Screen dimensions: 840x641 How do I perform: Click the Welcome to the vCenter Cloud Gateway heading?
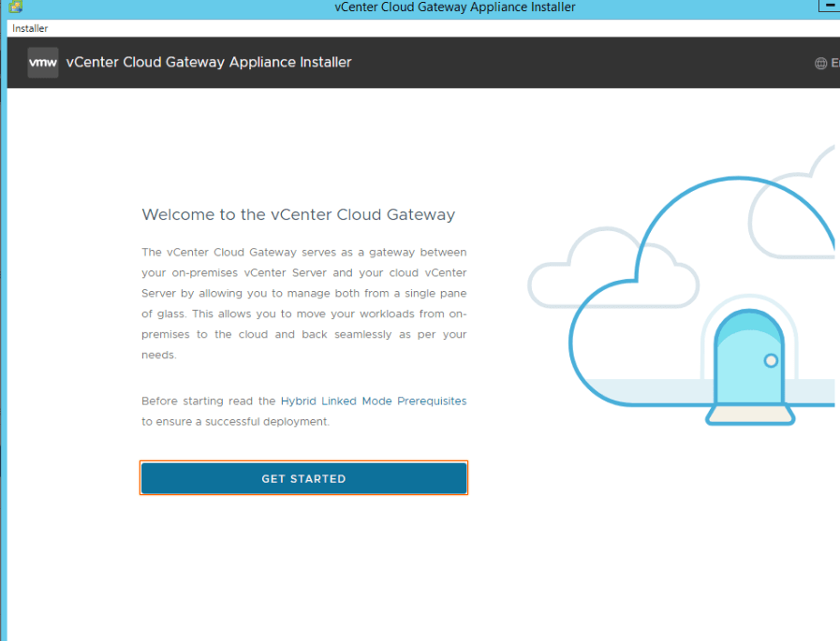pyautogui.click(x=298, y=214)
